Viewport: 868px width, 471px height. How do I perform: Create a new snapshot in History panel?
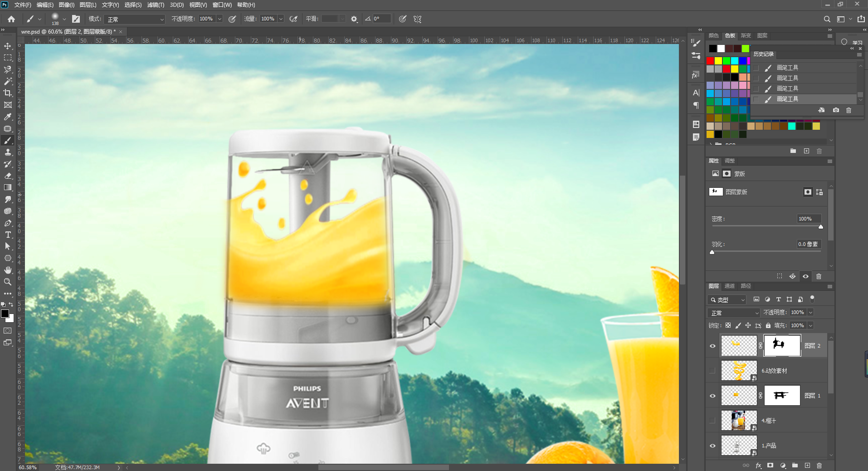click(836, 110)
